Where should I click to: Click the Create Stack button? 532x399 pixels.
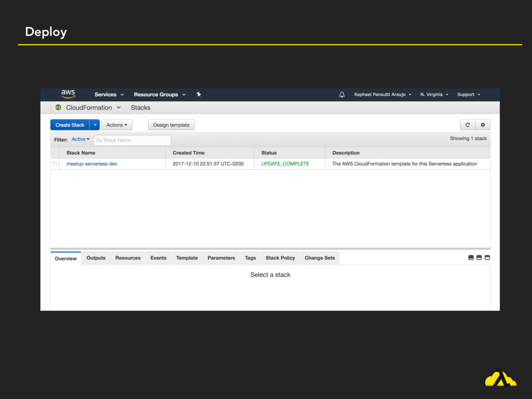pos(70,125)
